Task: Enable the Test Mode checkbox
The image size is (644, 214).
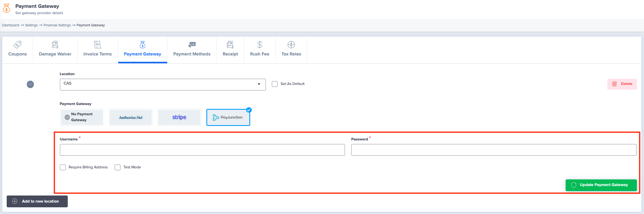Action: tap(117, 167)
